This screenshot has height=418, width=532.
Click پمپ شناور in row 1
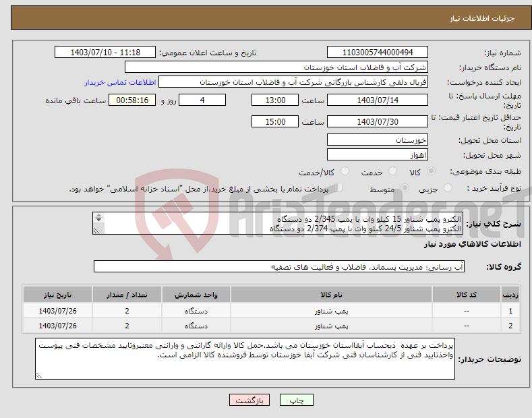tap(332, 311)
